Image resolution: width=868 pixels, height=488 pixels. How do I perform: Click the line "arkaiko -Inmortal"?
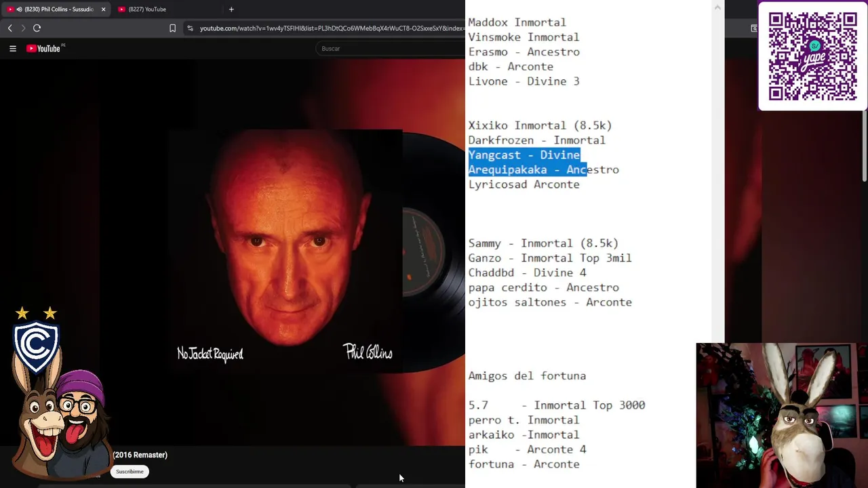click(524, 435)
